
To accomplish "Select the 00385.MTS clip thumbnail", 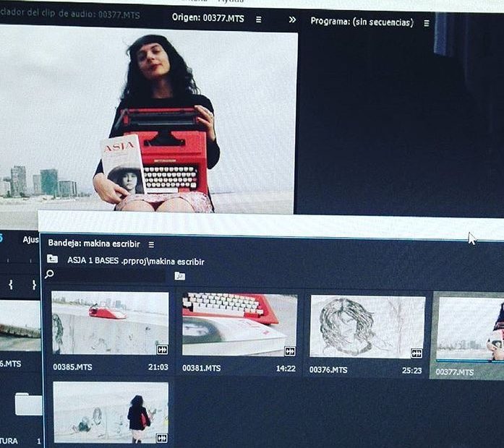I will click(110, 323).
